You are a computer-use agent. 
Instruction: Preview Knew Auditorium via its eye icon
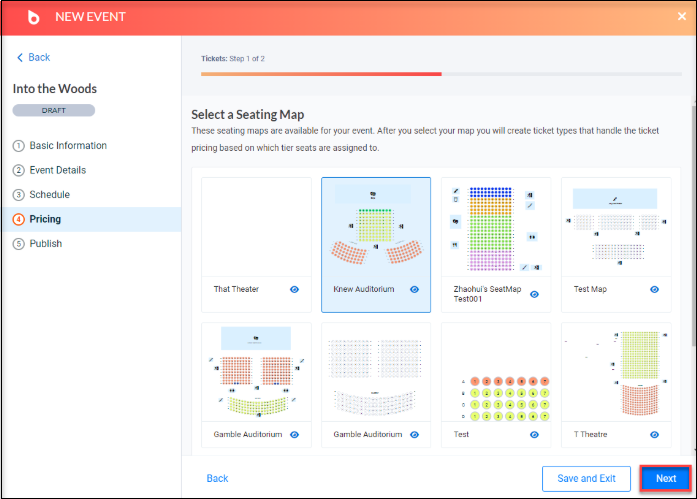[414, 289]
